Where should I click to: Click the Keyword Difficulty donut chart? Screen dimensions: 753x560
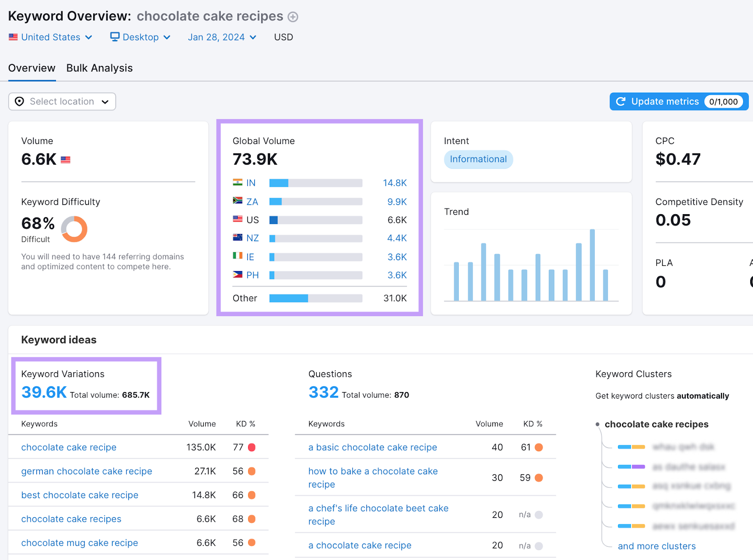[74, 229]
